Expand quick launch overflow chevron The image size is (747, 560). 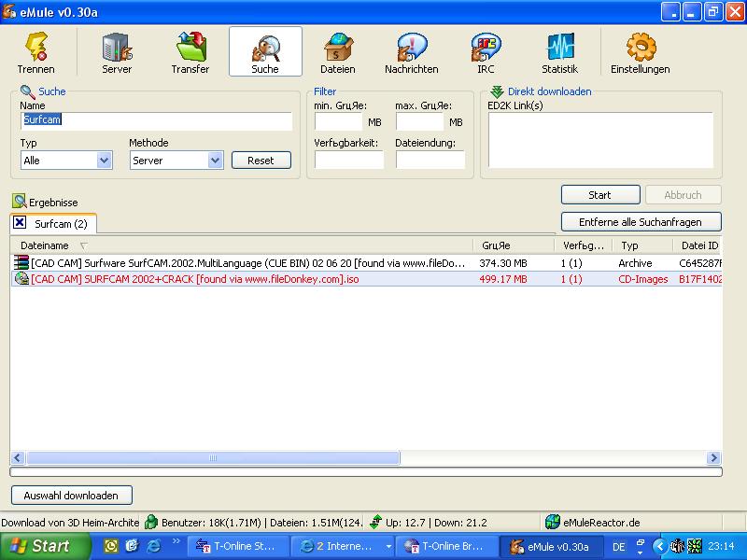point(176,541)
